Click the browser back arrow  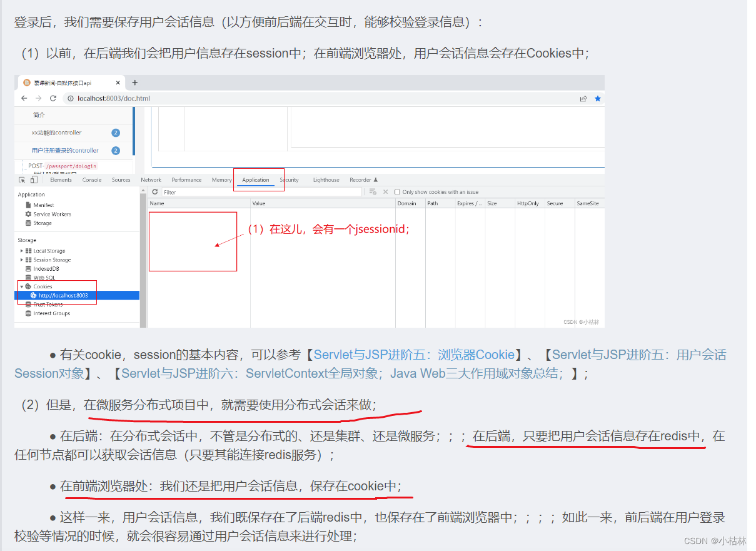24,98
